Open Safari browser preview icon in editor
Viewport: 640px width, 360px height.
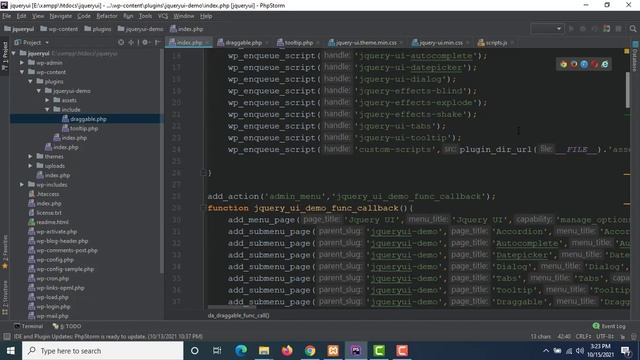[x=584, y=64]
